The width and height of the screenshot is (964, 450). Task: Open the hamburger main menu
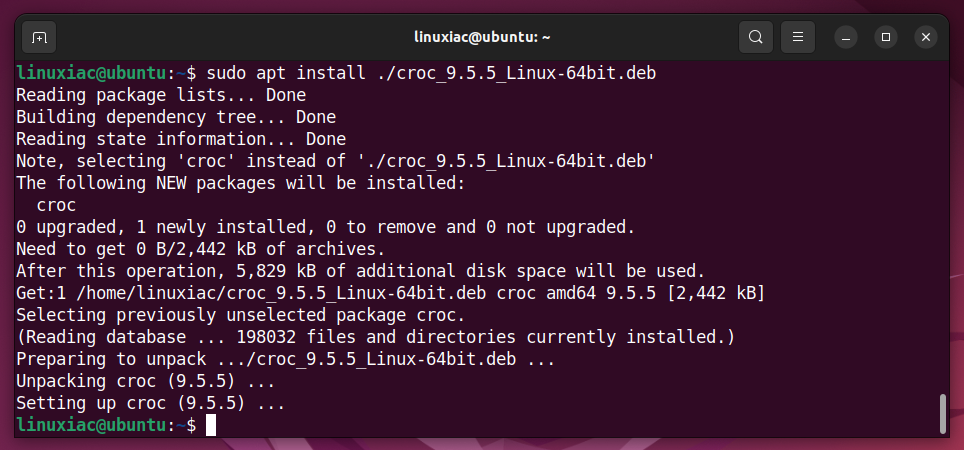pyautogui.click(x=797, y=38)
